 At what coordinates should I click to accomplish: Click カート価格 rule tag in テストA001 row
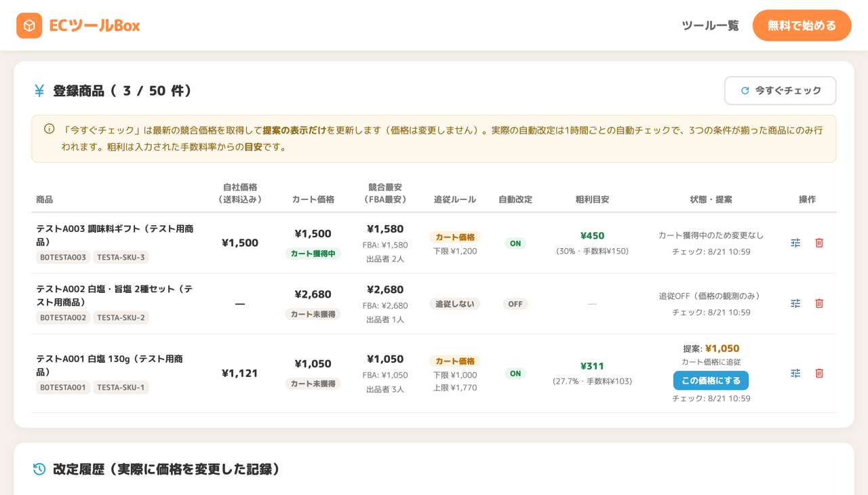(x=454, y=361)
